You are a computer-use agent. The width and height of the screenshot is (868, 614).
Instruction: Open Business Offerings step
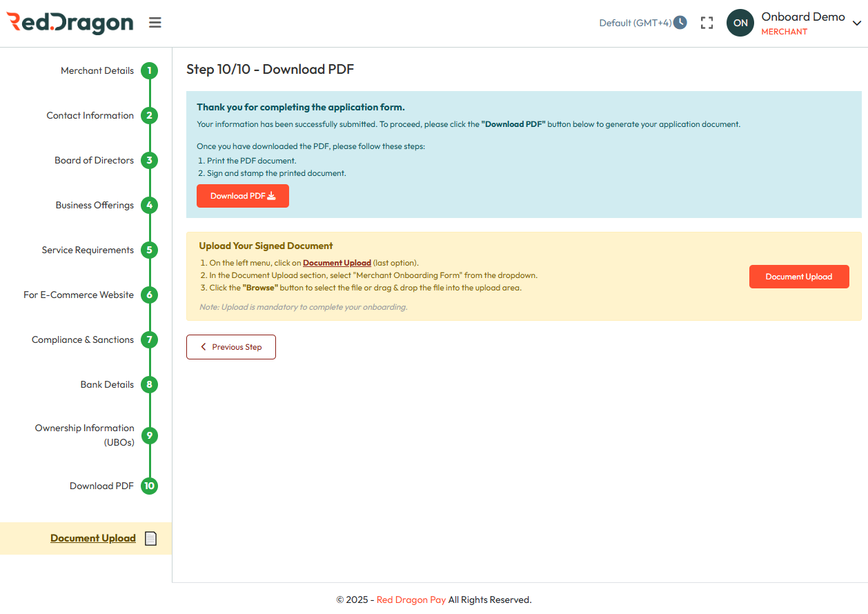(x=95, y=206)
